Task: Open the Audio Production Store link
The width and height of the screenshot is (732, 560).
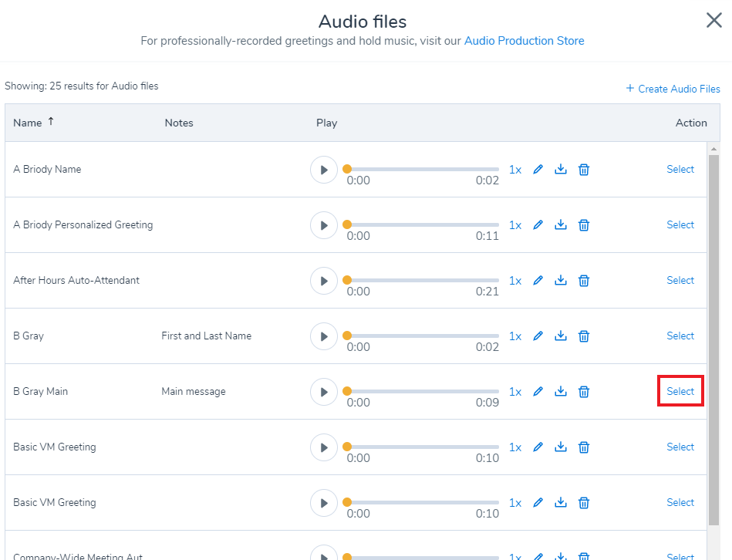Action: (525, 40)
